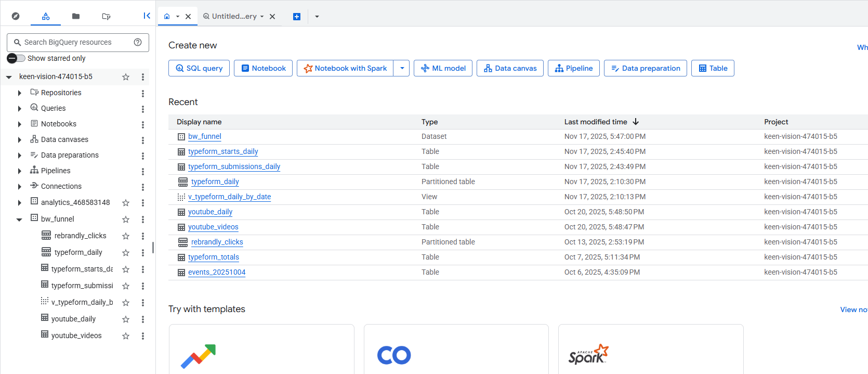Open bw_funnel link in Recent list
868x374 pixels.
click(205, 136)
